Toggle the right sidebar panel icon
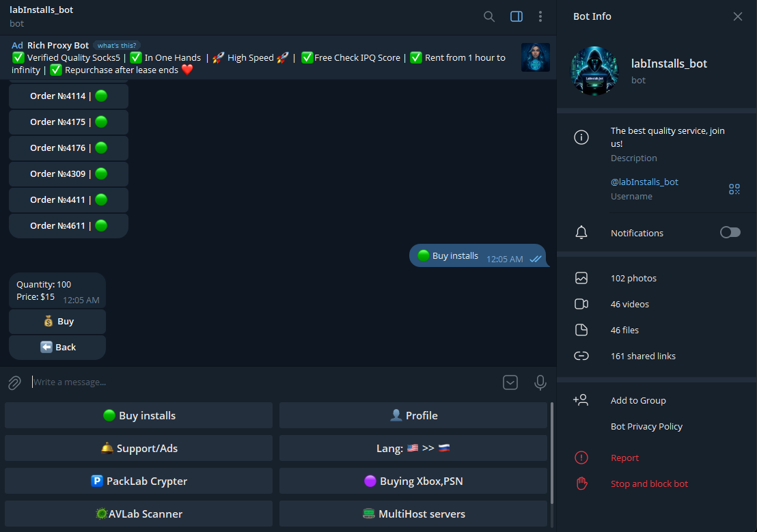This screenshot has height=532, width=757. (517, 16)
